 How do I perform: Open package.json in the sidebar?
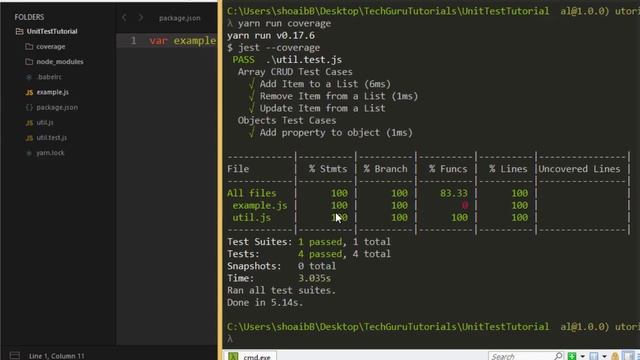pos(57,107)
